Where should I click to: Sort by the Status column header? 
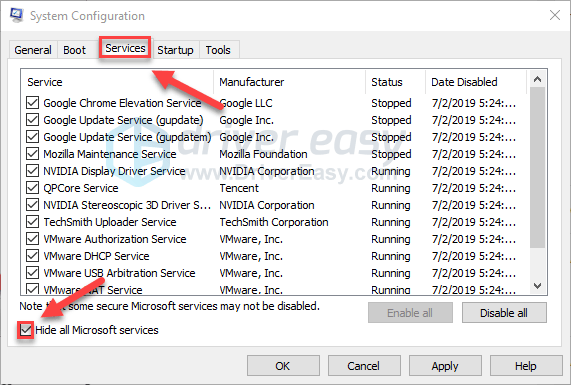[395, 82]
